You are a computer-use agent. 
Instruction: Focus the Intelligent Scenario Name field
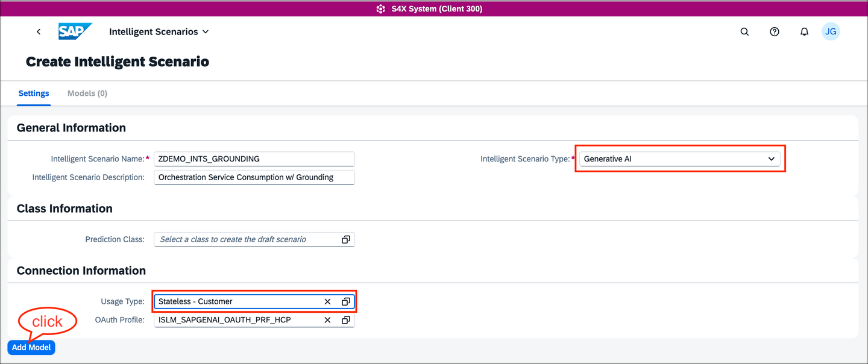pyautogui.click(x=254, y=159)
